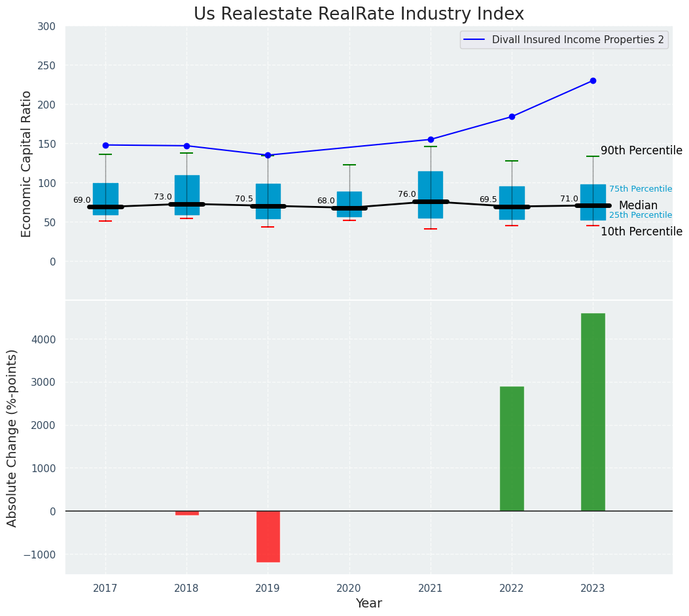The image size is (689, 616).
Task: Click the 10th Percentile annotation
Action: tap(641, 232)
